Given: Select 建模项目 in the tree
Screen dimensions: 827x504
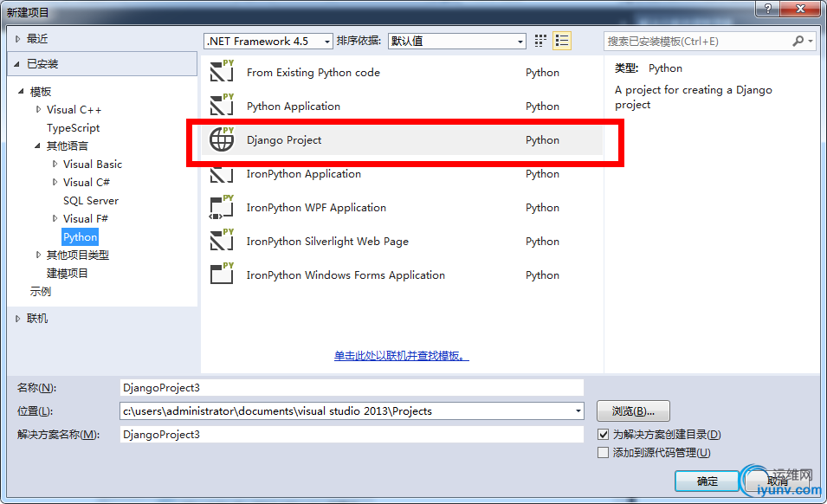Looking at the screenshot, I should 67,273.
